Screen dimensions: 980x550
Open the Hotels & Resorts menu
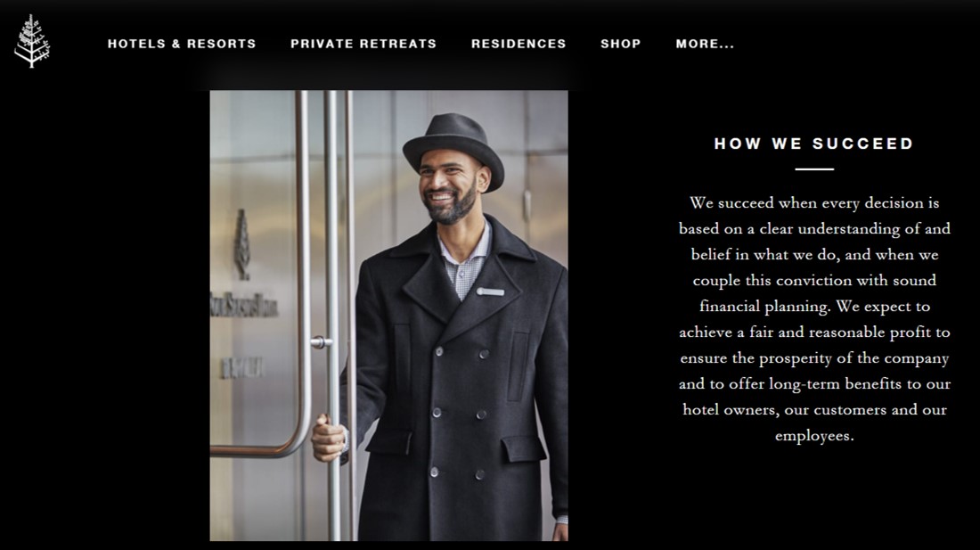tap(182, 44)
